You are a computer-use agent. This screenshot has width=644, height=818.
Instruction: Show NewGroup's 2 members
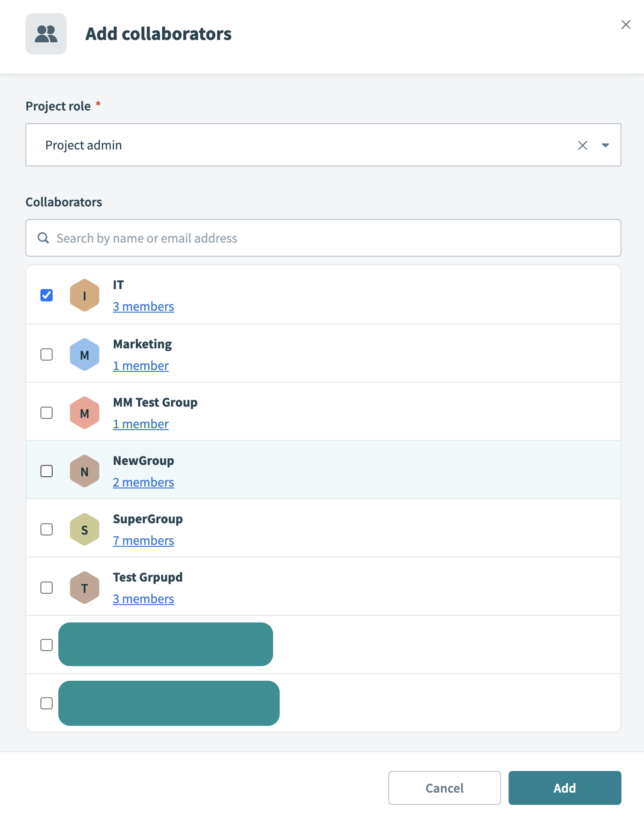(x=143, y=482)
